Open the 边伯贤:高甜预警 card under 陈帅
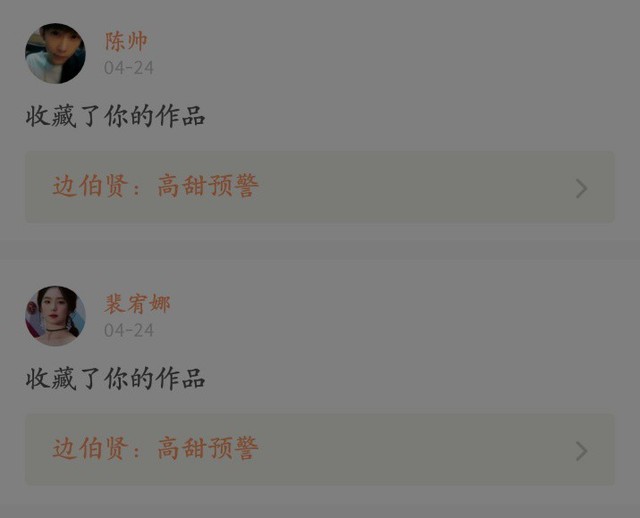 (320, 187)
